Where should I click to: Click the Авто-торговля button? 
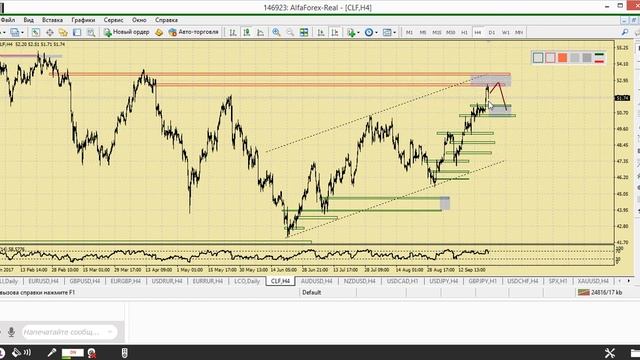coord(194,32)
